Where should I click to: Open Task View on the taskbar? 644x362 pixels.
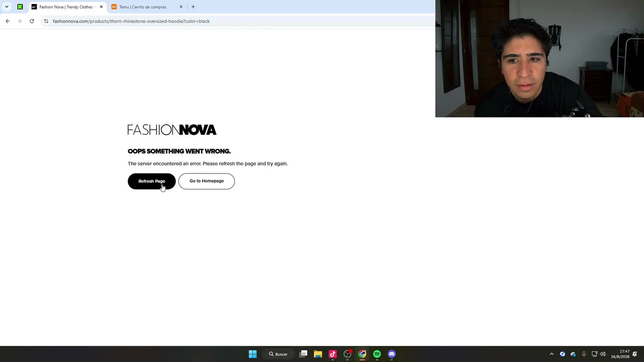point(303,354)
